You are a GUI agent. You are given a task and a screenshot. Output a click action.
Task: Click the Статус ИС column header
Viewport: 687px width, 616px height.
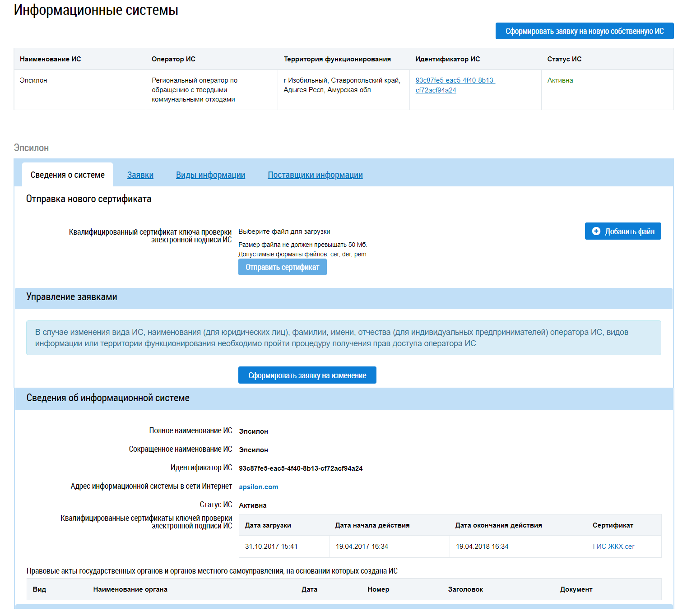pos(564,59)
